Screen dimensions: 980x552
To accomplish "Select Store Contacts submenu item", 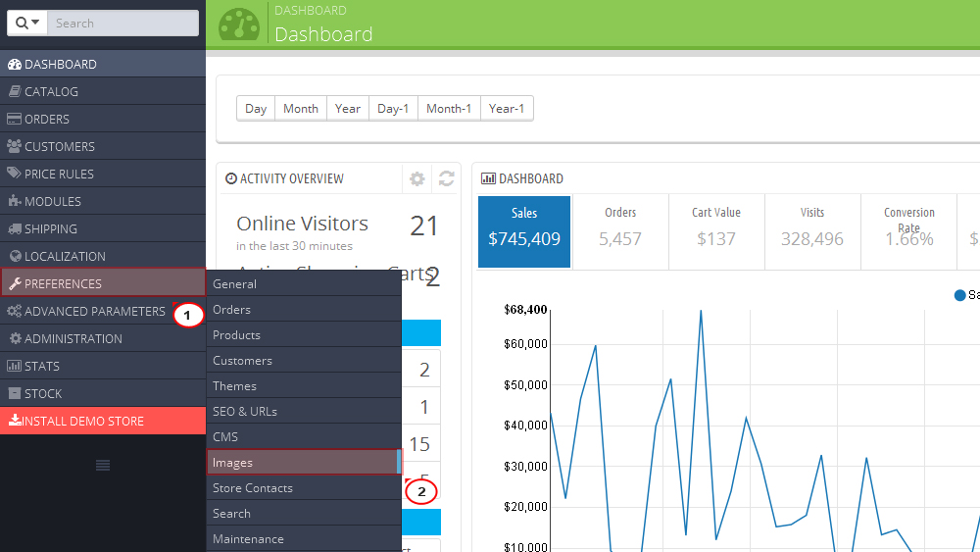I will (304, 487).
